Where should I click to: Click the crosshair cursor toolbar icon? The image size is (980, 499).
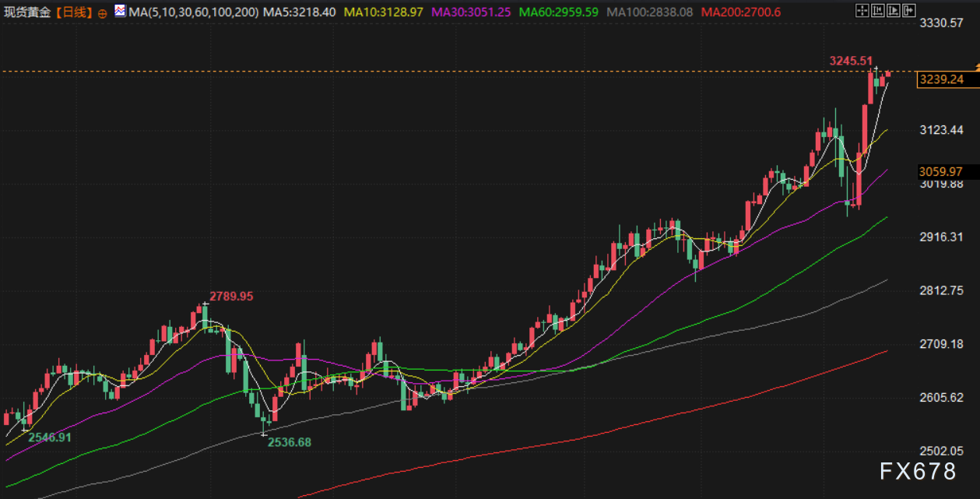(861, 11)
